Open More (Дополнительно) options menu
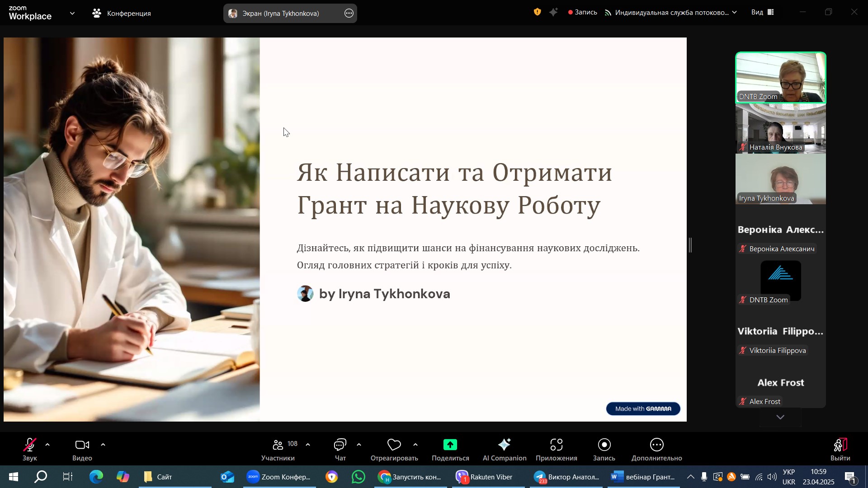 656,446
